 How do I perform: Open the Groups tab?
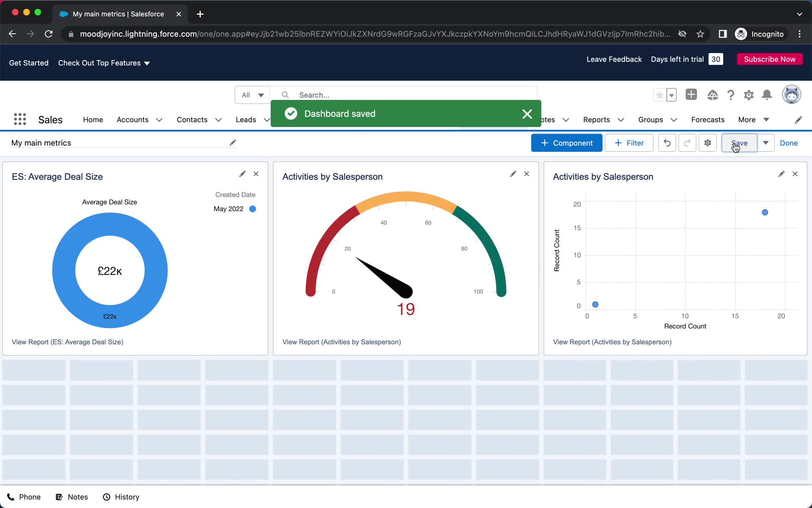(650, 120)
